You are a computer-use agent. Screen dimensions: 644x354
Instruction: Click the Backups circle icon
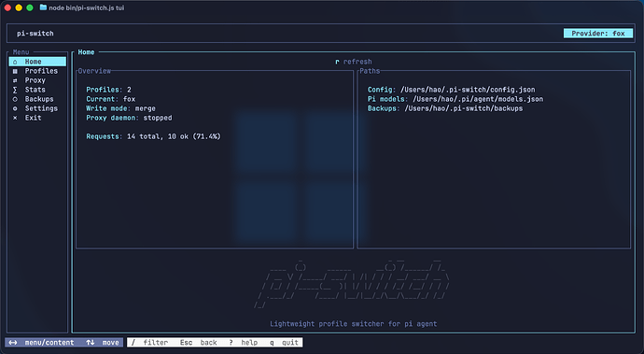click(15, 99)
